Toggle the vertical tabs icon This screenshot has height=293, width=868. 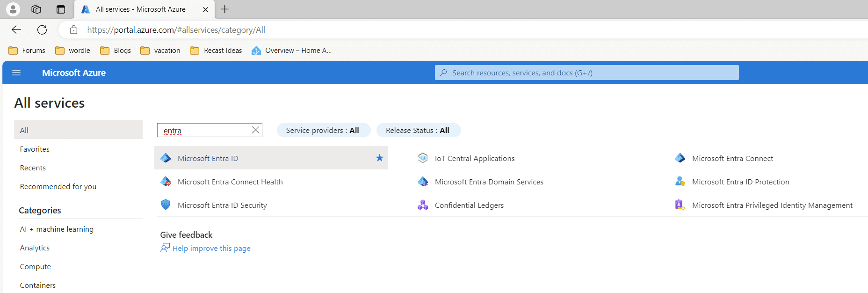pyautogui.click(x=61, y=9)
